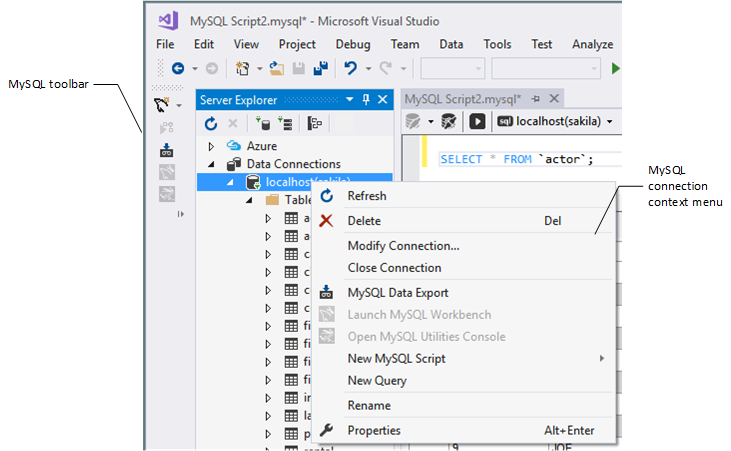This screenshot has height=451, width=731.
Task: Close the Server Explorer panel
Action: pos(382,99)
